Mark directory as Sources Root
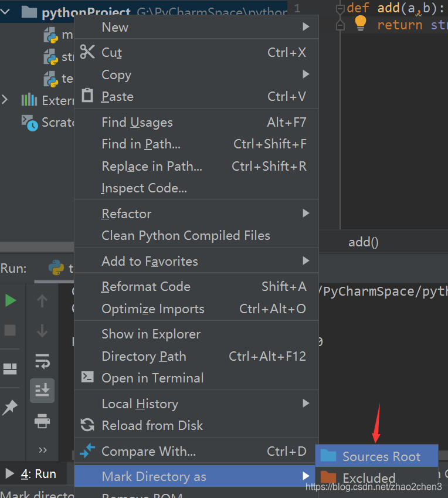448x498 pixels. click(377, 456)
